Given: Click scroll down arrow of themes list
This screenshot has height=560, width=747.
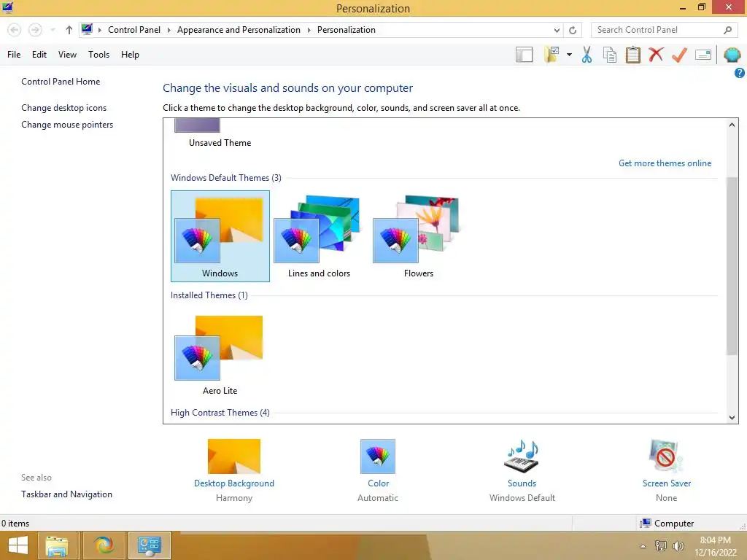Looking at the screenshot, I should coord(732,418).
